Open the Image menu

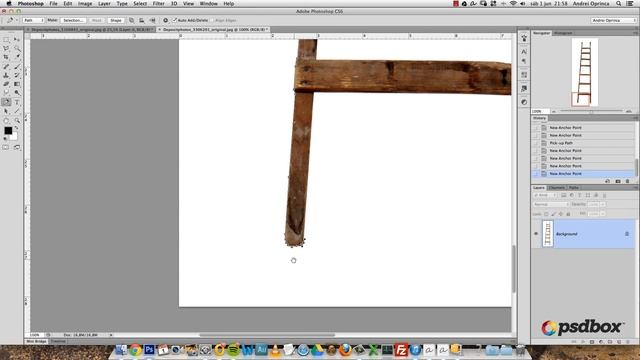tap(85, 4)
